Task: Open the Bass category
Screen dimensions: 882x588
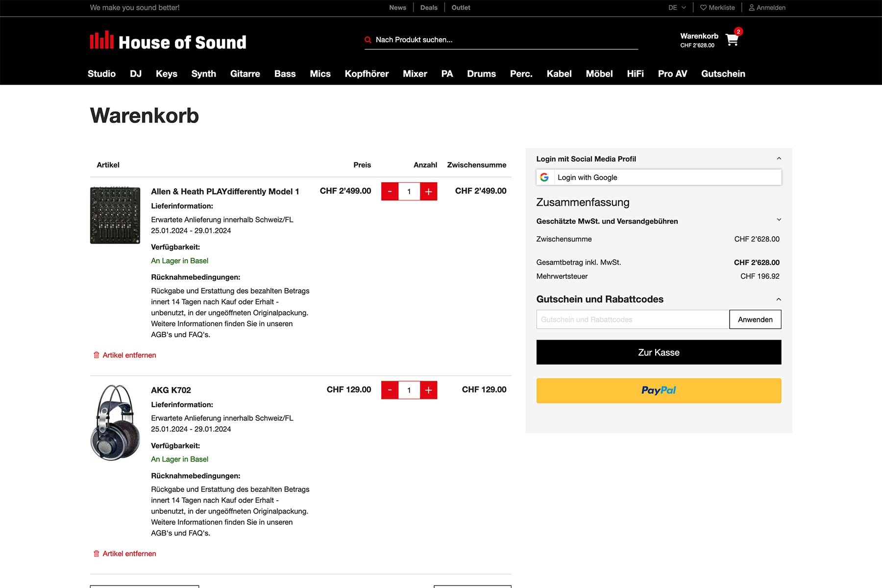Action: (x=285, y=73)
